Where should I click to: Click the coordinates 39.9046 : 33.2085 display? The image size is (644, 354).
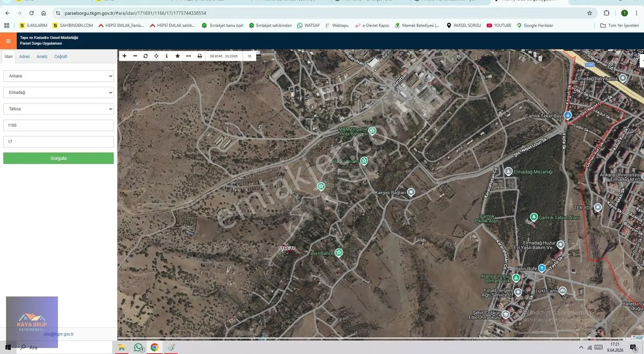tap(224, 56)
